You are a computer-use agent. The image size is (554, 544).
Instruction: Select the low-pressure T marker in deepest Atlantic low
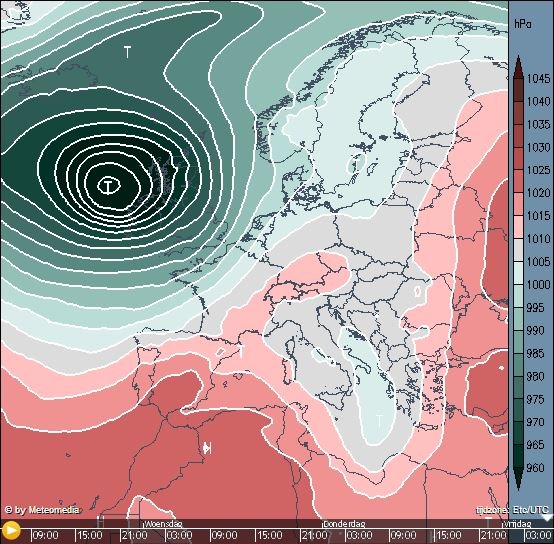[x=109, y=185]
